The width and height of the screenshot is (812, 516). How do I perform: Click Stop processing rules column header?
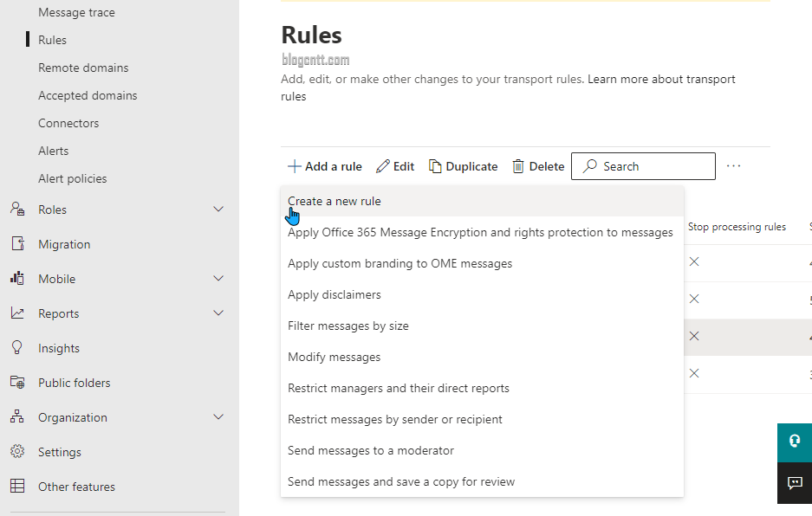point(737,227)
